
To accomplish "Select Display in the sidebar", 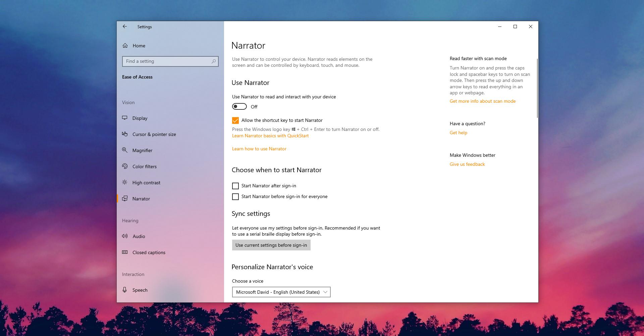I will pyautogui.click(x=170, y=118).
